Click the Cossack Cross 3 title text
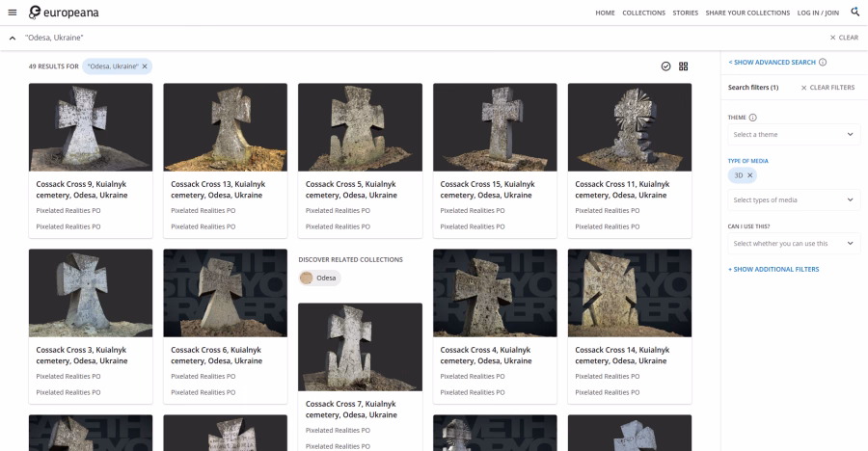The height and width of the screenshot is (451, 868). 82,356
